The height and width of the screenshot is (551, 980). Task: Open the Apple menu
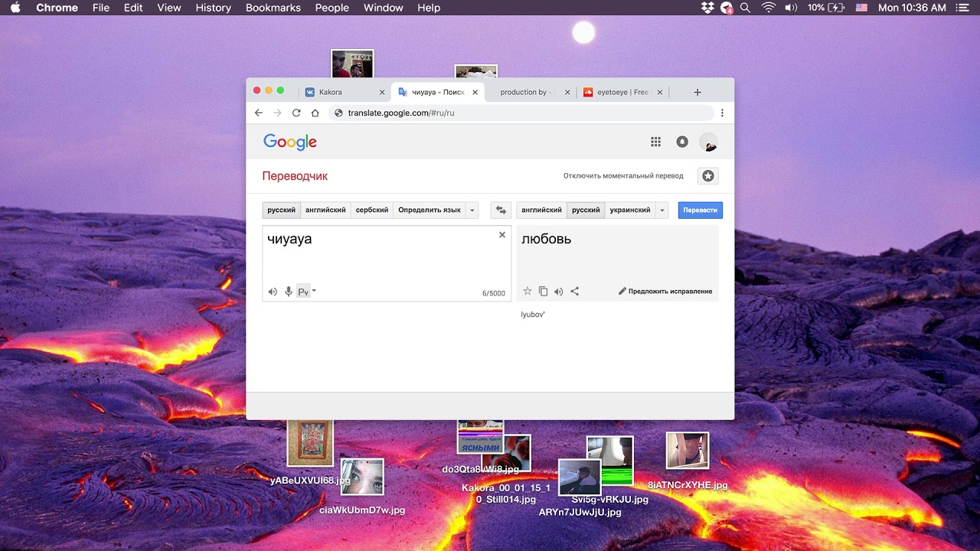(16, 8)
